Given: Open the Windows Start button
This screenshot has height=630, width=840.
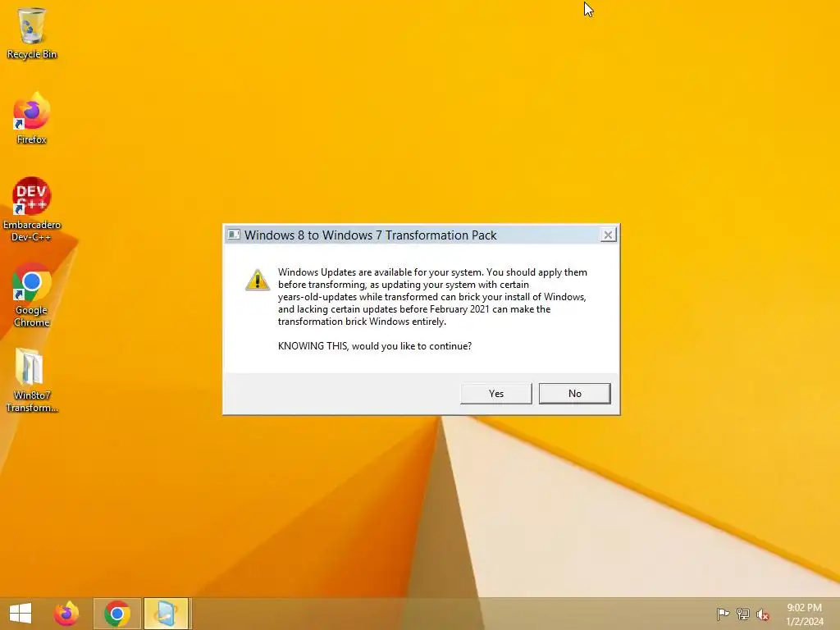Looking at the screenshot, I should pyautogui.click(x=21, y=614).
